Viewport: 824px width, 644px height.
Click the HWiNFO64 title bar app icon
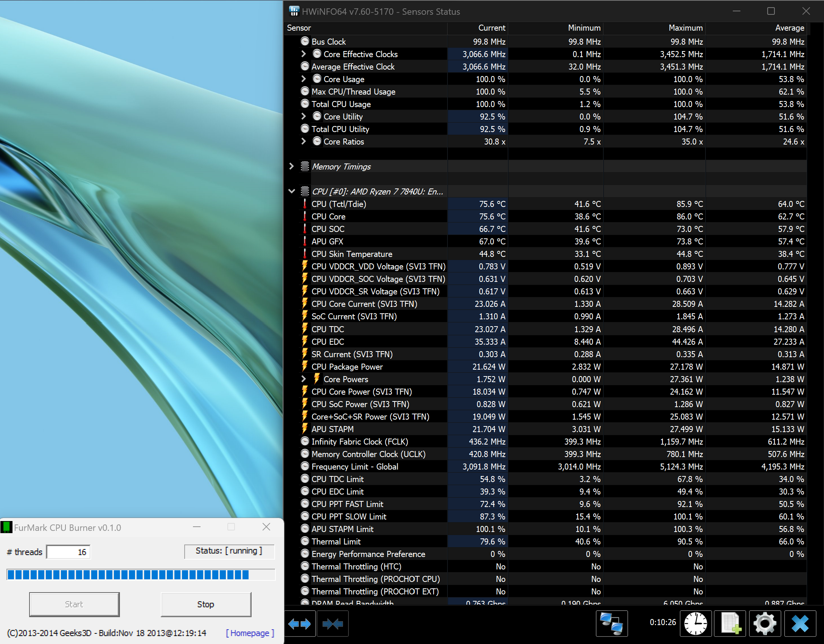(294, 11)
